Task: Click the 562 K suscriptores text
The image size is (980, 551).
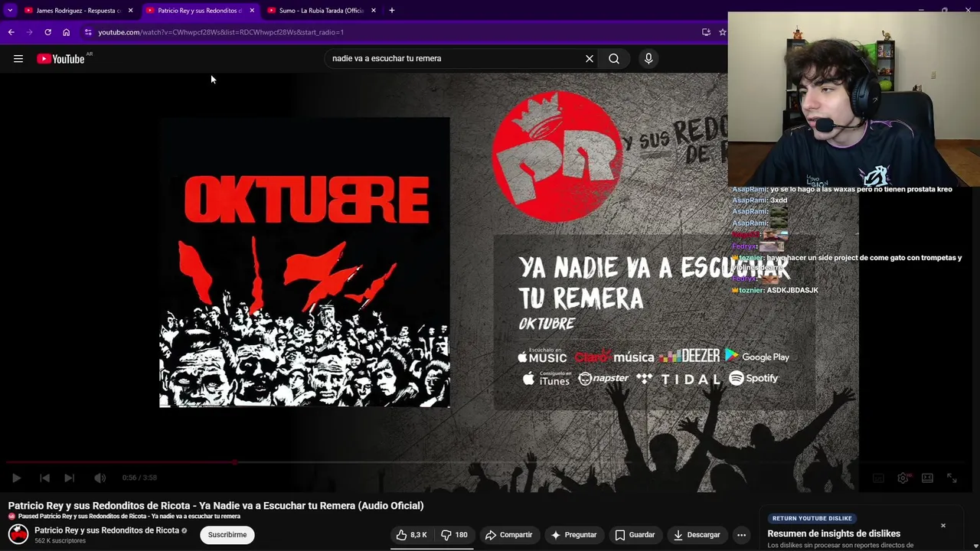Action: point(60,541)
